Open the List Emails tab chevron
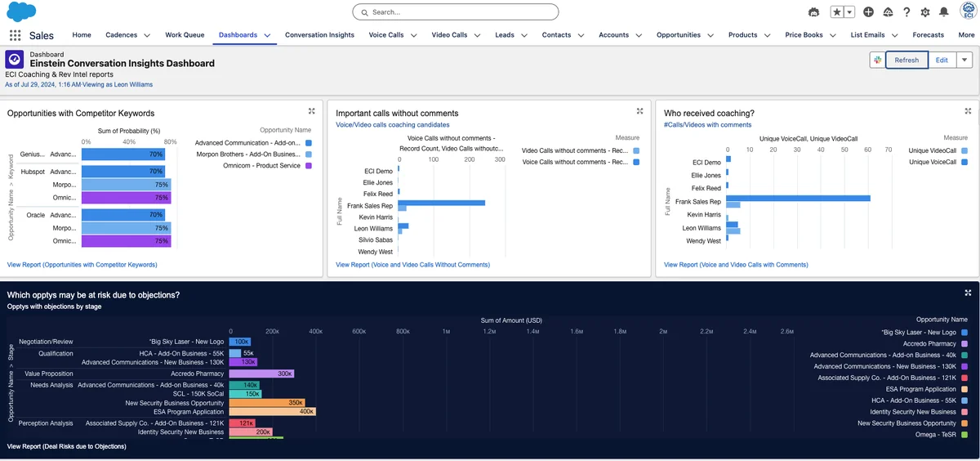This screenshot has height=461, width=980. [x=895, y=35]
